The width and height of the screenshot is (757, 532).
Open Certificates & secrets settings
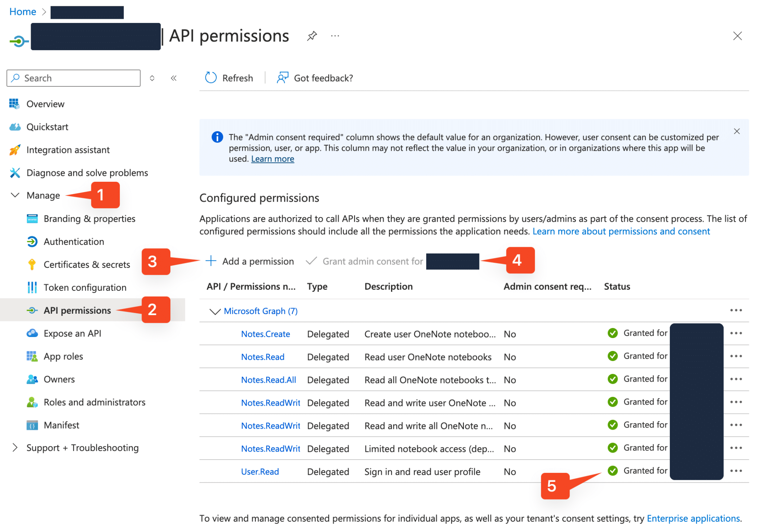86,264
